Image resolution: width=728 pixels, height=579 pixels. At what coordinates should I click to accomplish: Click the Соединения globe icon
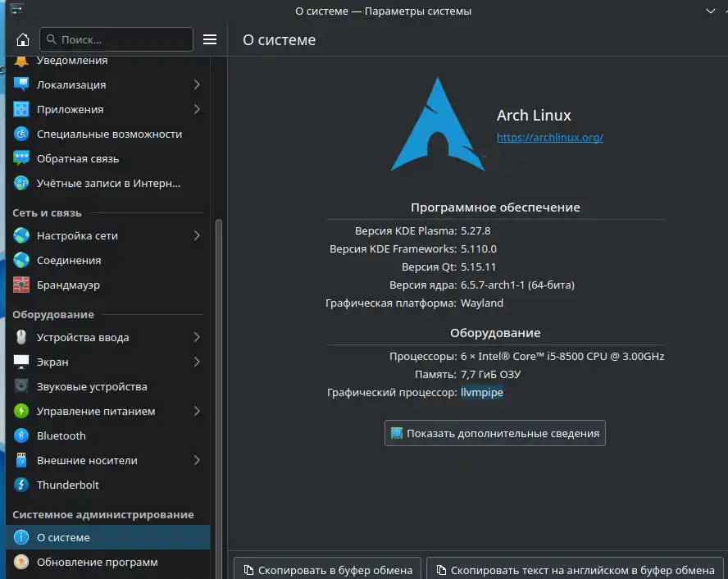coord(21,260)
